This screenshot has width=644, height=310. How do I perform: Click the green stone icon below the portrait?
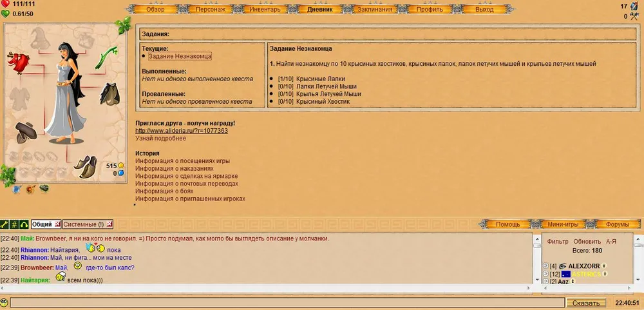[44, 188]
